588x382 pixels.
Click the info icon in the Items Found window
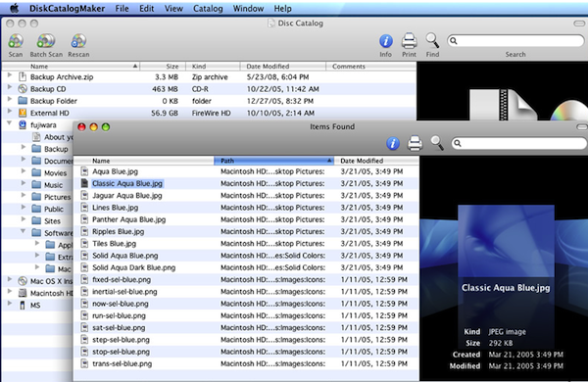[x=393, y=143]
